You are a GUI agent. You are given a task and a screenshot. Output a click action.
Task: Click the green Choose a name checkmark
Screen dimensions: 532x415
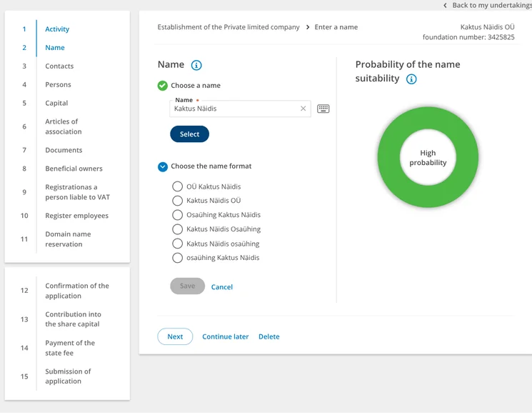click(163, 86)
